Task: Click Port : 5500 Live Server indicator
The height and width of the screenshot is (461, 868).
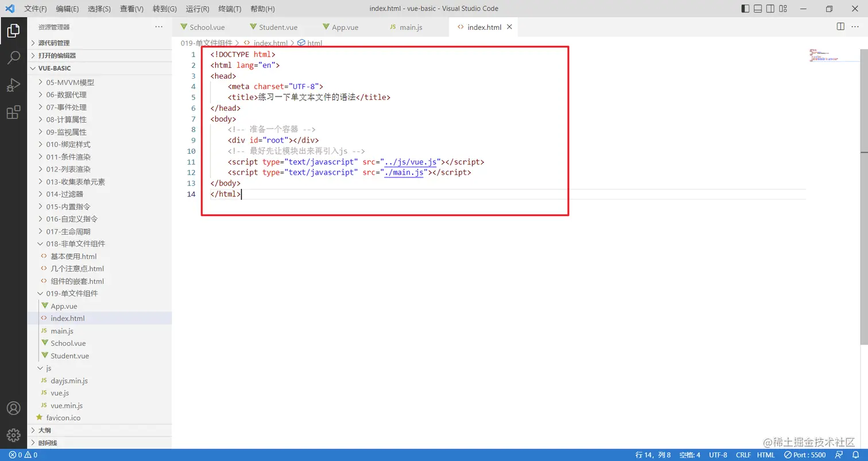Action: 805,455
